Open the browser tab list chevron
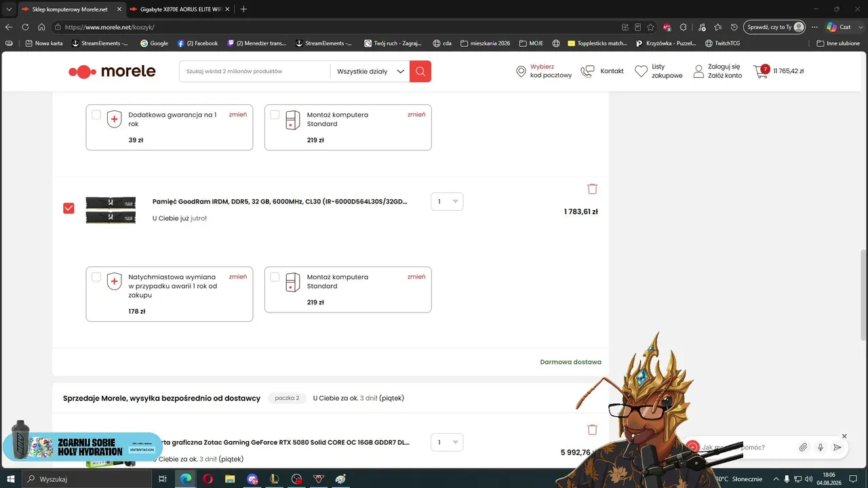 pyautogui.click(x=9, y=9)
